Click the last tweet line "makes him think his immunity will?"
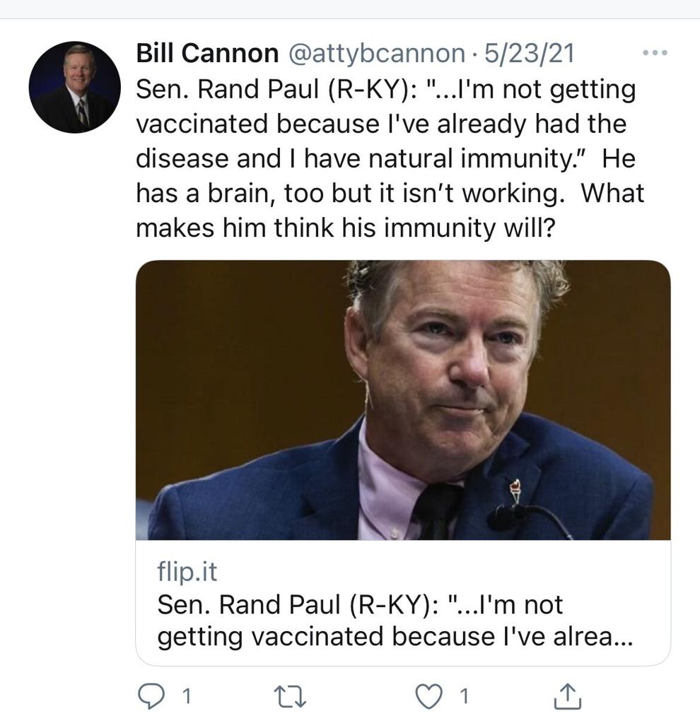Image resolution: width=700 pixels, height=728 pixels. [346, 228]
